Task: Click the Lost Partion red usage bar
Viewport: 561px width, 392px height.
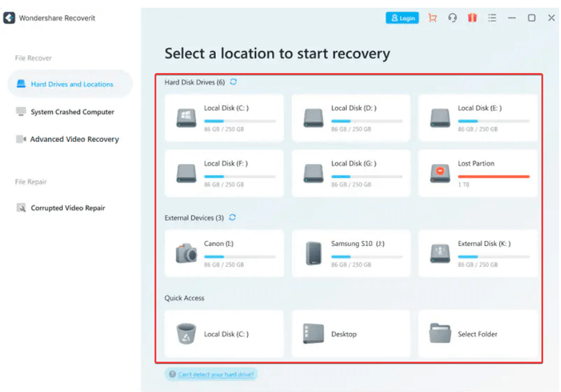Action: coord(494,176)
